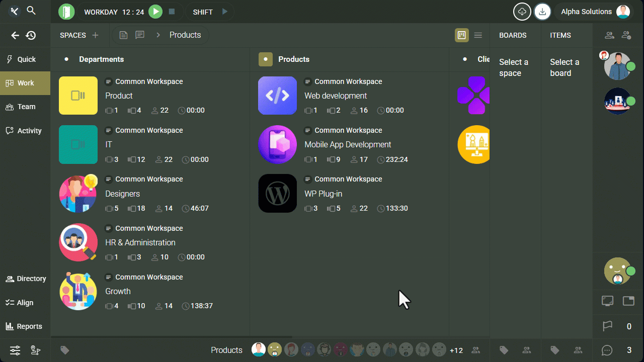This screenshot has height=362, width=644.
Task: Expand the +12 additional members
Action: pyautogui.click(x=456, y=350)
